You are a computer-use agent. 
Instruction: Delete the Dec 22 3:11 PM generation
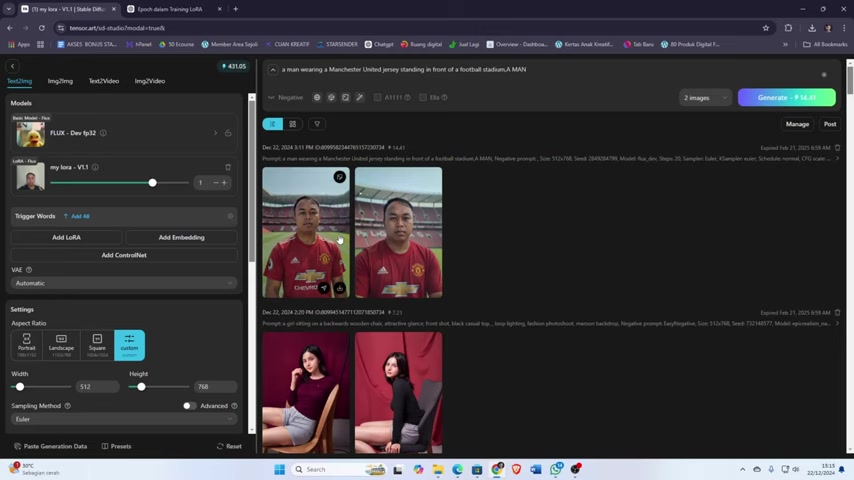click(837, 148)
